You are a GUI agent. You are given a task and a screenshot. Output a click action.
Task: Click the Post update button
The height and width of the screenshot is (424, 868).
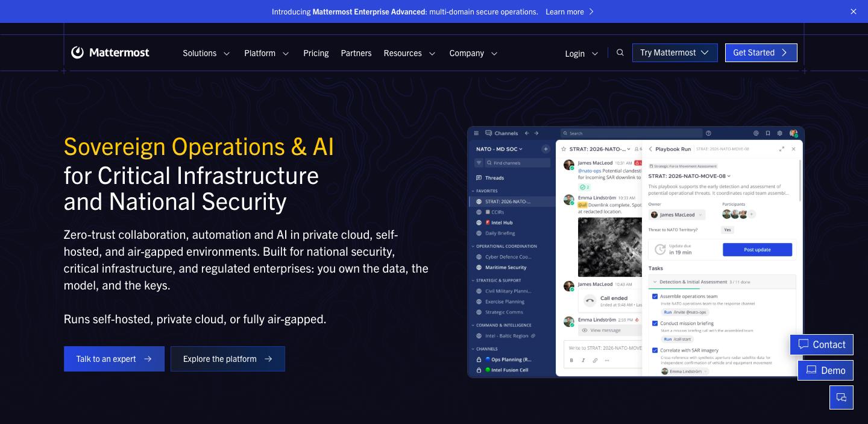coord(757,250)
